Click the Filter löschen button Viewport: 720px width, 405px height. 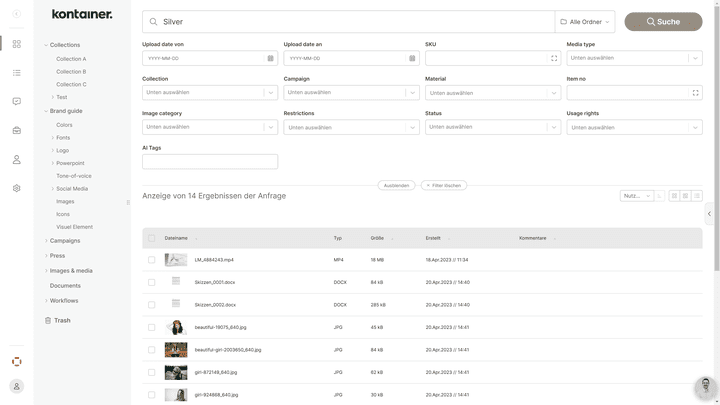pyautogui.click(x=444, y=185)
